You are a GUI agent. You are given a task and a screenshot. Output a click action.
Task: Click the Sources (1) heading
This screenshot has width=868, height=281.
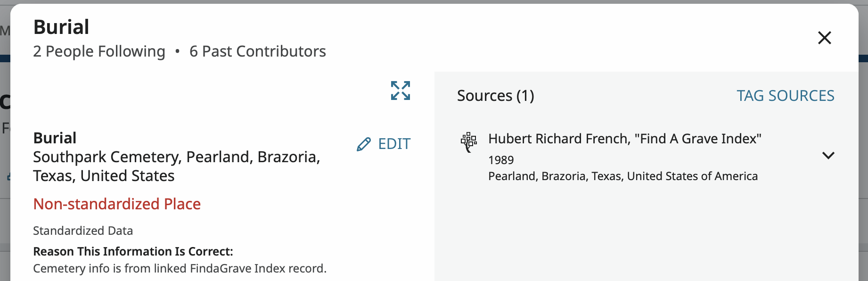point(495,96)
